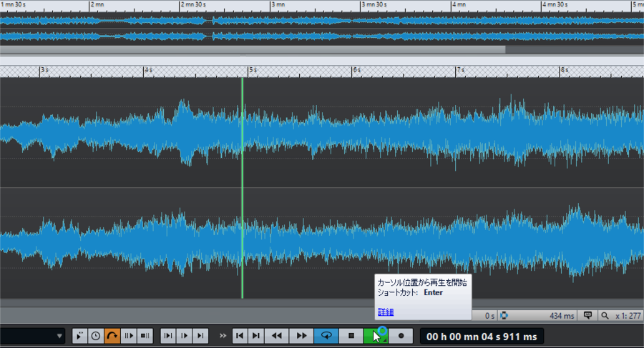Click the 0 s value in status bar
Screen dimensions: 644x348
489,316
